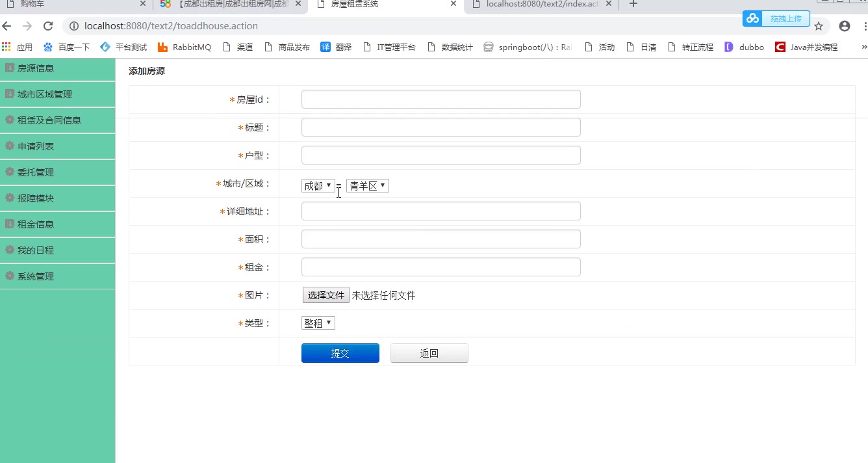Open the 活动 bookmark

click(600, 47)
